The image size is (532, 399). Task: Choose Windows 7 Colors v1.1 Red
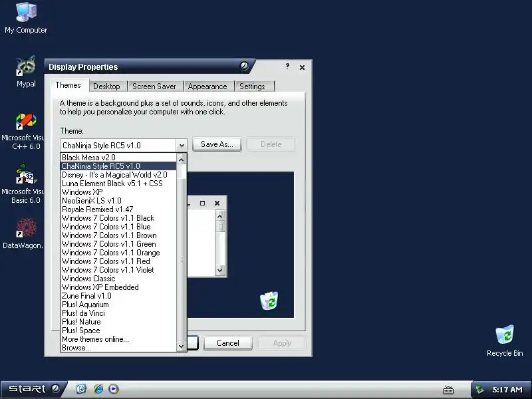[118, 261]
